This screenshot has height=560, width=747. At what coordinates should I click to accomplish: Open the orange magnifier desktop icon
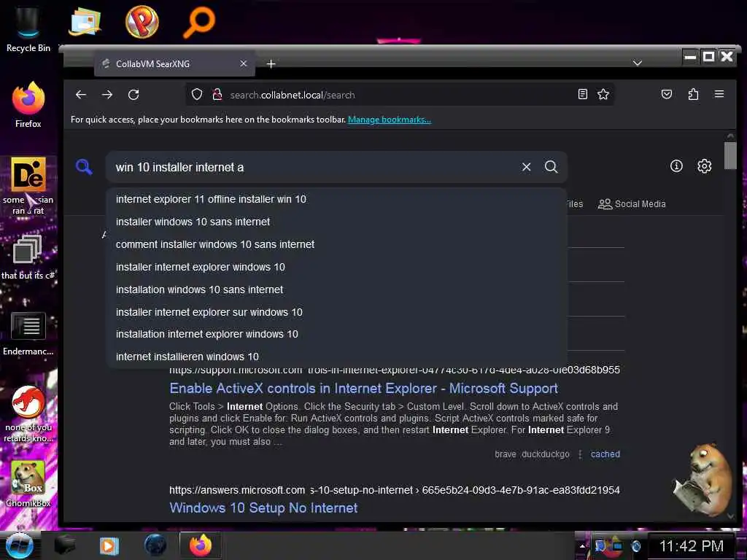click(198, 21)
